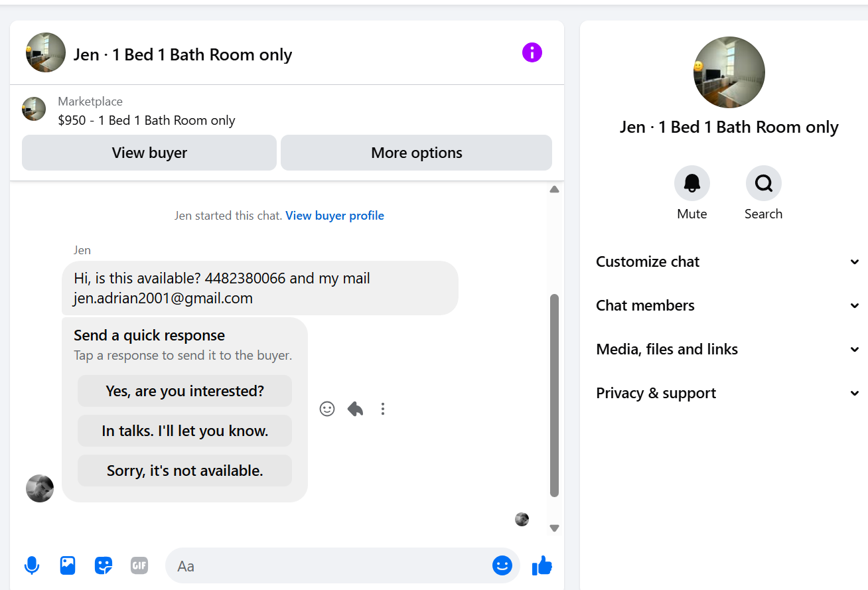This screenshot has width=868, height=590.
Task: Click the View buyer button
Action: point(149,153)
